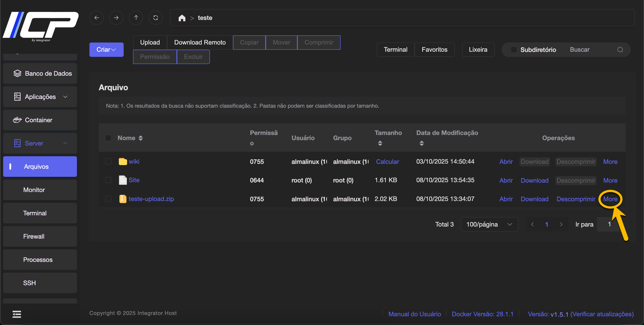Click the home icon in path bar
The height and width of the screenshot is (325, 644).
182,18
